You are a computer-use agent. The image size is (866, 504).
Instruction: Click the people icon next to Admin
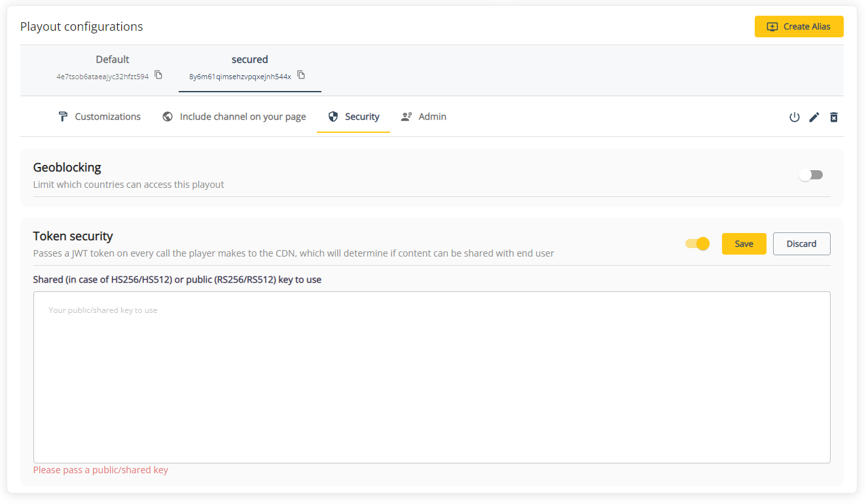(406, 116)
